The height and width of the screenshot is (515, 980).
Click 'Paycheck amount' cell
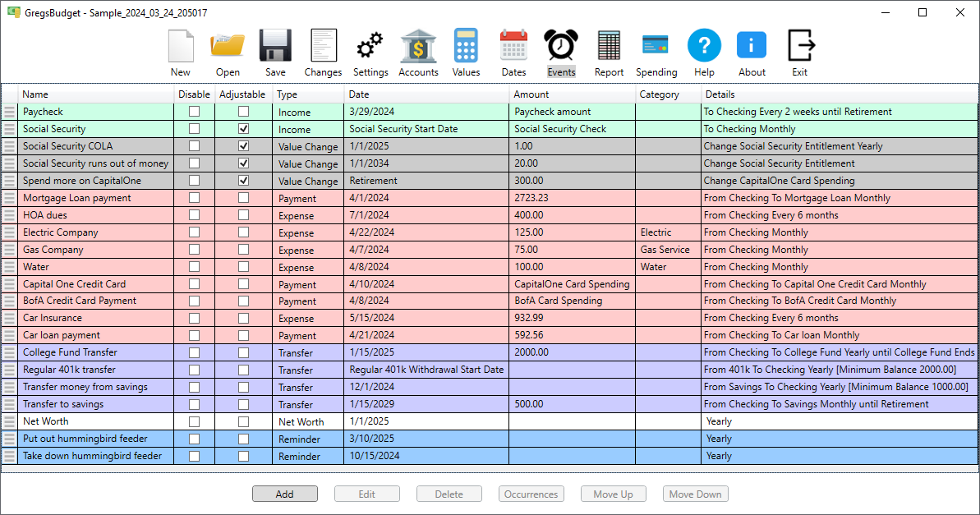(573, 112)
